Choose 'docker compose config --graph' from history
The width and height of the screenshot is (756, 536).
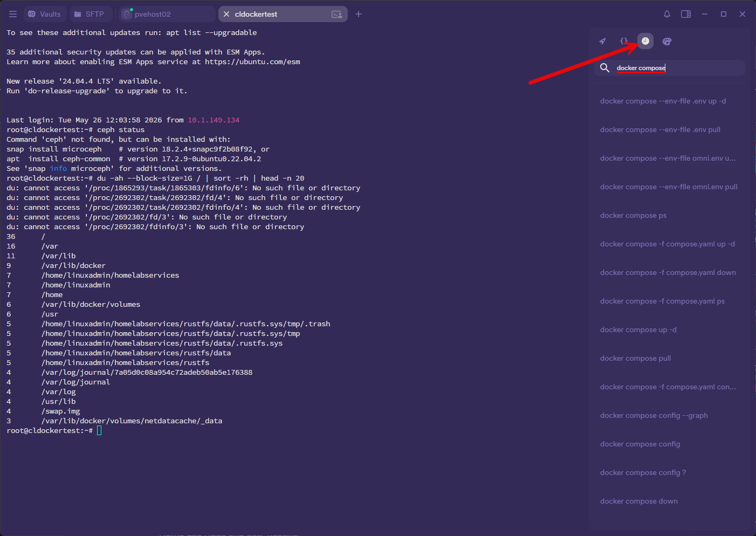pos(670,415)
